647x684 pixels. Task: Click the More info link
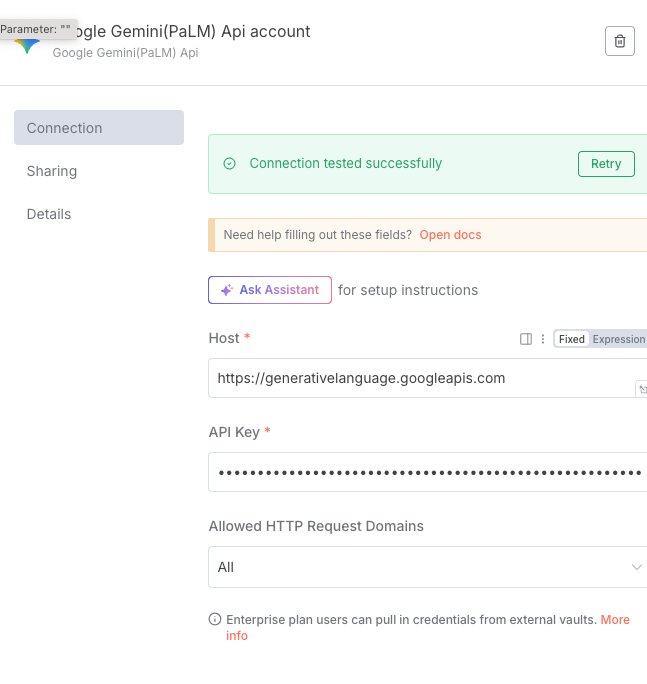(615, 620)
